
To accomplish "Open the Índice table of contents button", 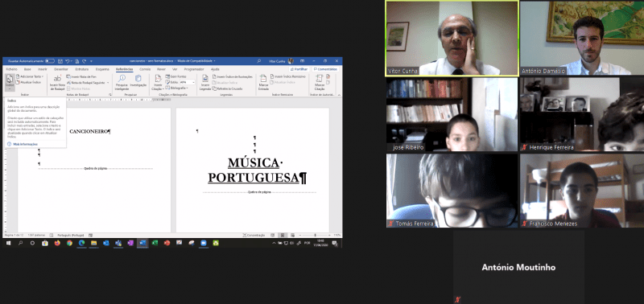I will 10,83.
